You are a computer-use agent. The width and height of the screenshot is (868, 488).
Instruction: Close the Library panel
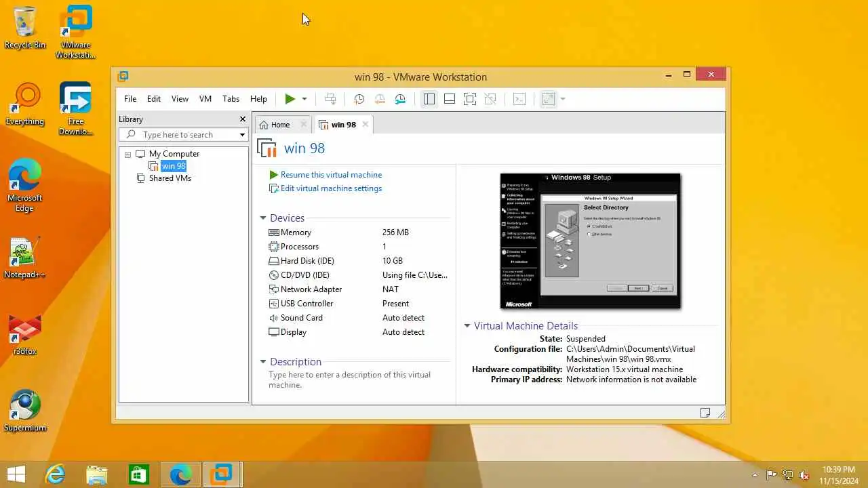point(242,119)
